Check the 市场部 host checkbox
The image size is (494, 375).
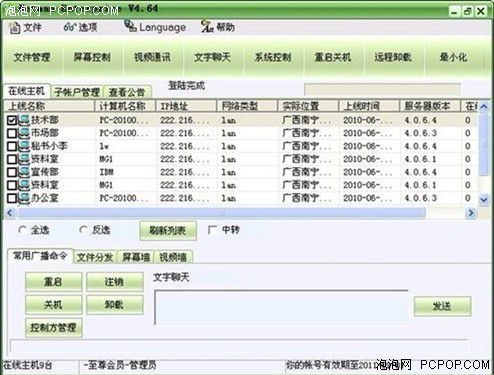(x=12, y=133)
